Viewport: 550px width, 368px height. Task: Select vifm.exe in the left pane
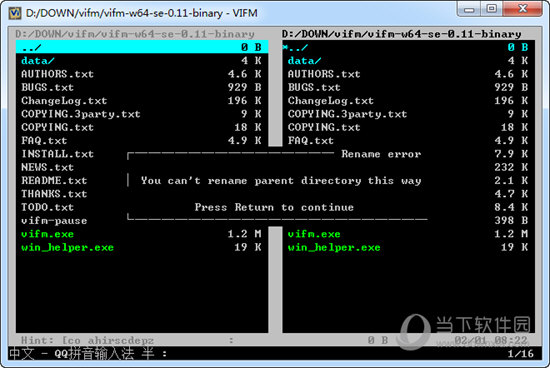[x=47, y=234]
